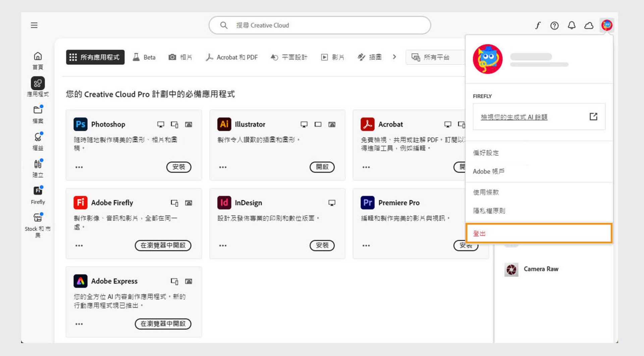
Task: Switch to the 平面設計 tab
Action: [289, 57]
